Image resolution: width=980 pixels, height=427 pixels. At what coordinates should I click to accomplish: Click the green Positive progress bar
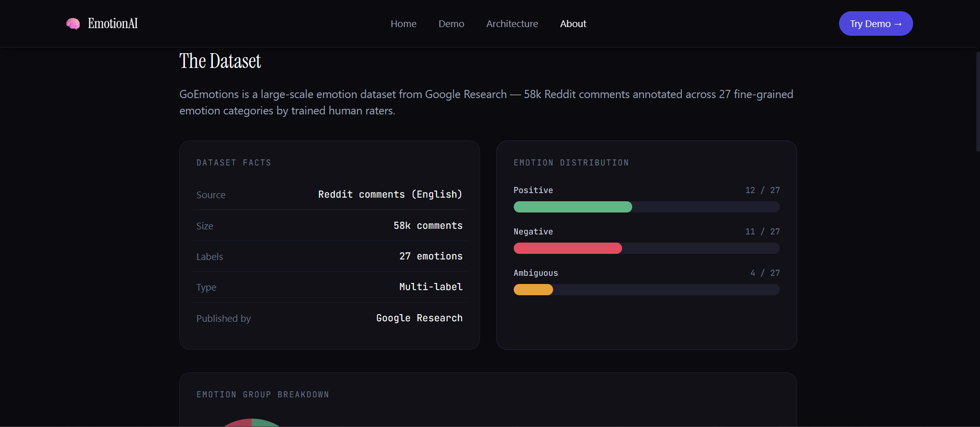(x=573, y=207)
